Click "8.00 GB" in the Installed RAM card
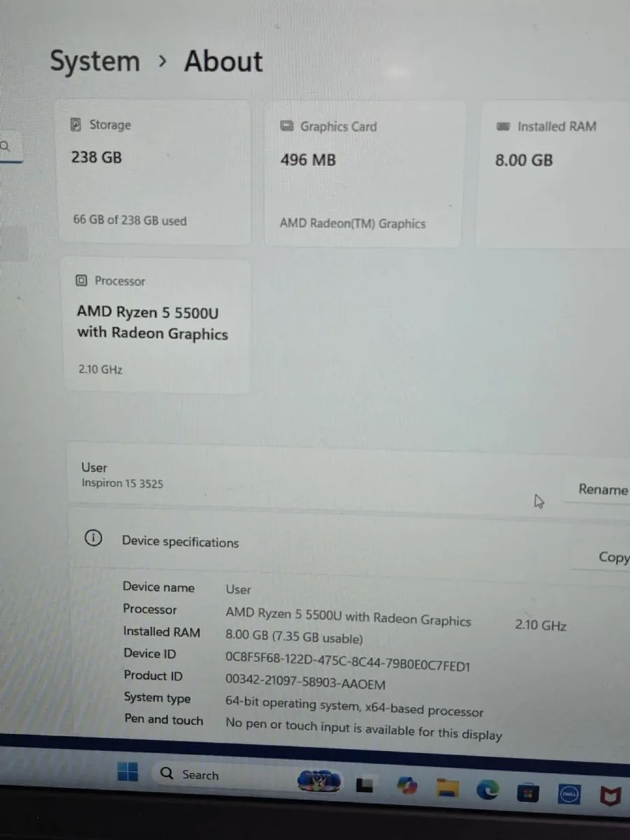 (524, 160)
